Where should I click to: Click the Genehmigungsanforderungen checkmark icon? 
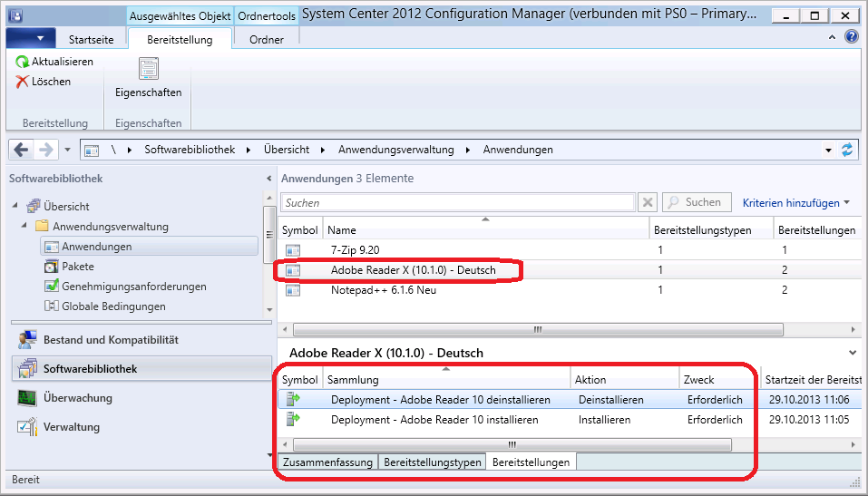pos(52,287)
